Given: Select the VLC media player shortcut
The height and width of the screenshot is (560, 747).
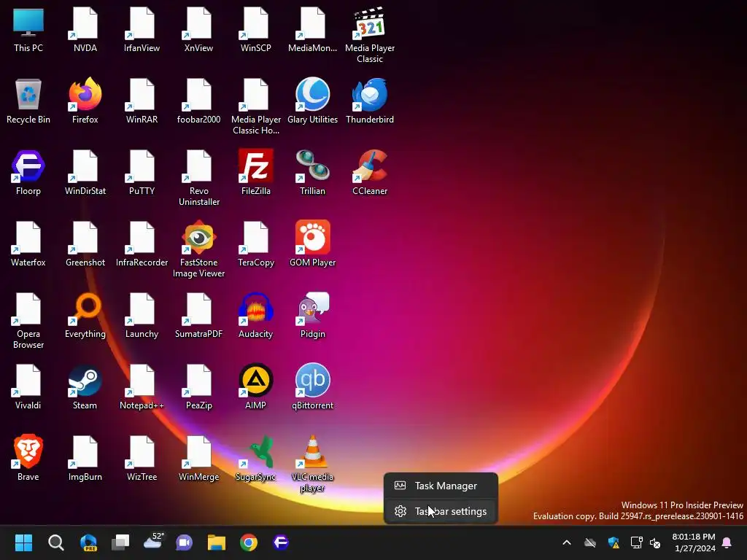Looking at the screenshot, I should tap(312, 464).
